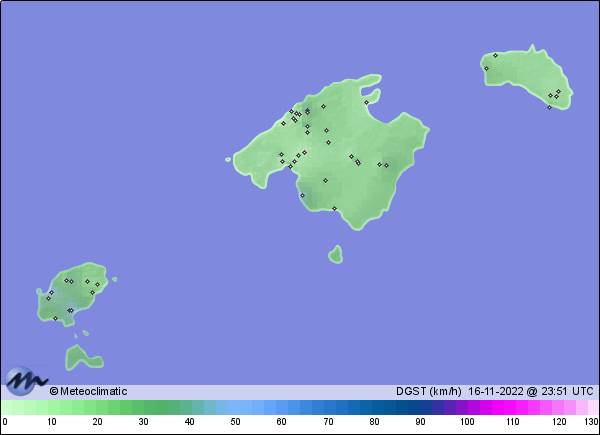Image resolution: width=600 pixels, height=435 pixels.
Task: Click the scale label 10
Action: [52, 422]
